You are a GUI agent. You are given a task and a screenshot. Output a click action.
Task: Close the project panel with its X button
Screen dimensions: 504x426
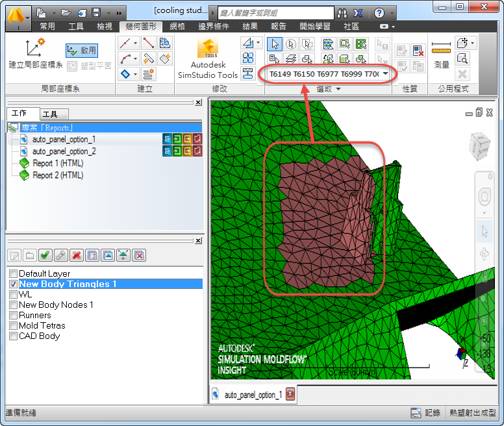[198, 102]
